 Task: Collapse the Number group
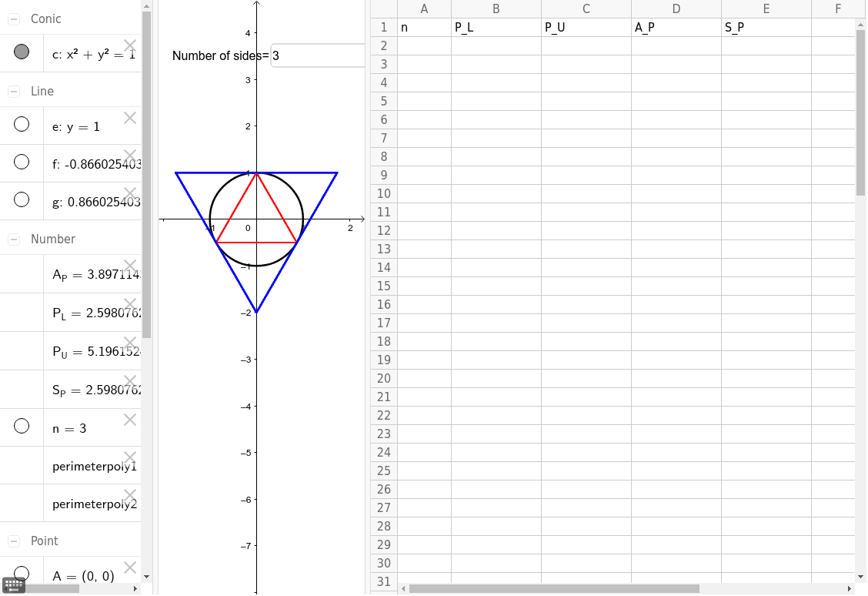click(x=14, y=239)
